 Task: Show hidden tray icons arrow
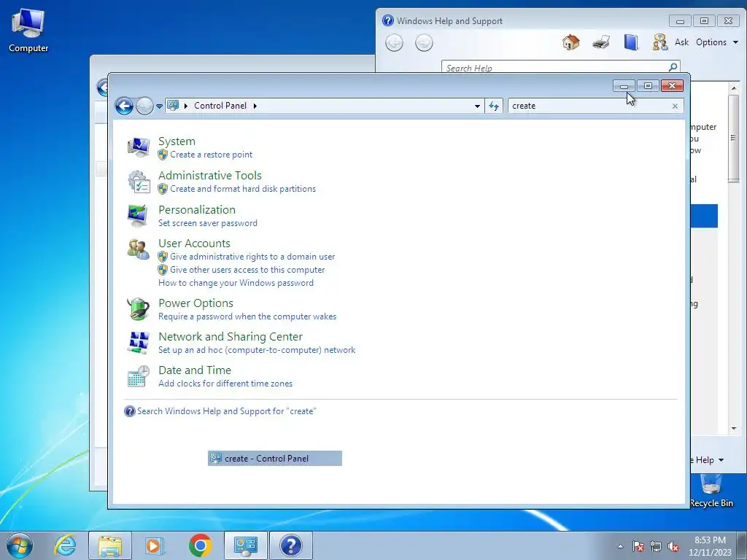(x=620, y=546)
